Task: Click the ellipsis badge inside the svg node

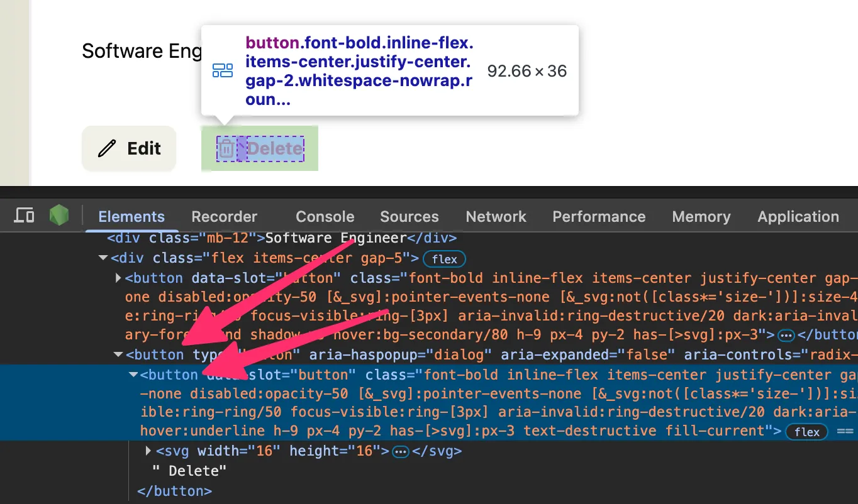Action: click(x=401, y=451)
